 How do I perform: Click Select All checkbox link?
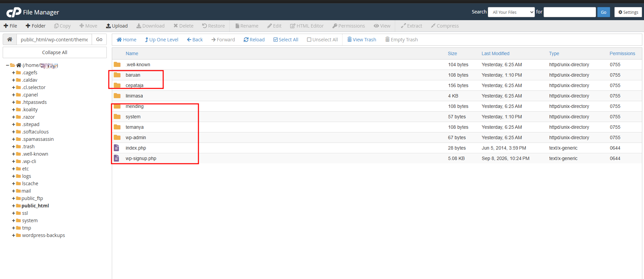point(286,40)
